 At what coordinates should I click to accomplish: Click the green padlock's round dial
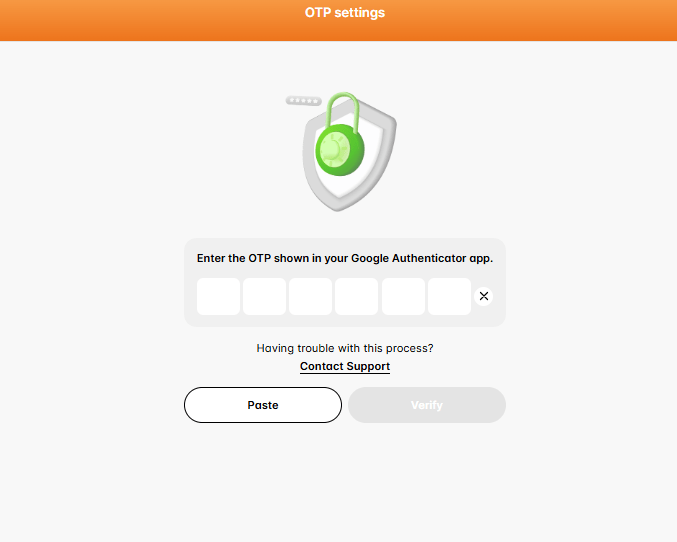point(335,151)
